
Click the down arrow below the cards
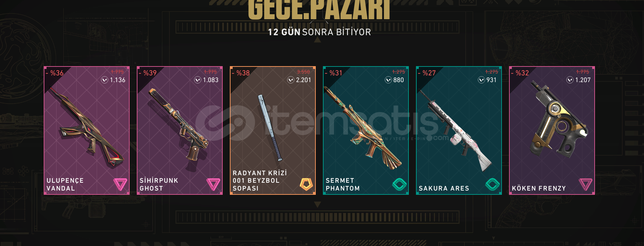(x=318, y=204)
